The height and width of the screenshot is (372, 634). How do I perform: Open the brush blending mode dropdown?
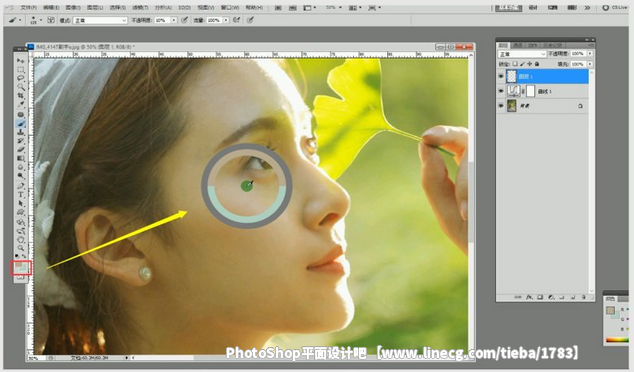pos(100,20)
